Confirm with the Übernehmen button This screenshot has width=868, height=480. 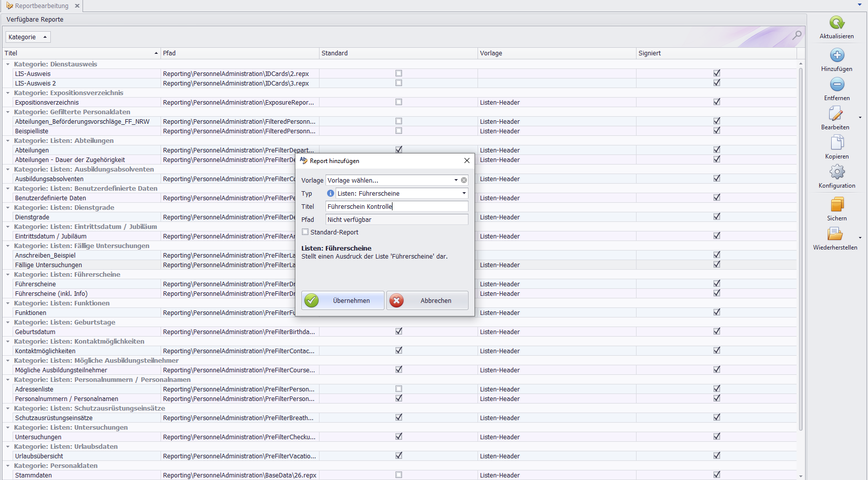[x=343, y=300]
